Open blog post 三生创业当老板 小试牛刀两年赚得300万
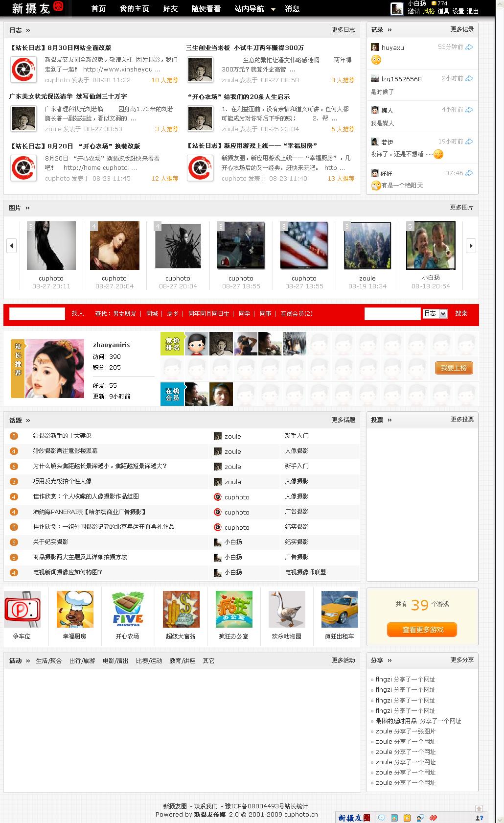The width and height of the screenshot is (504, 823). tap(245, 48)
